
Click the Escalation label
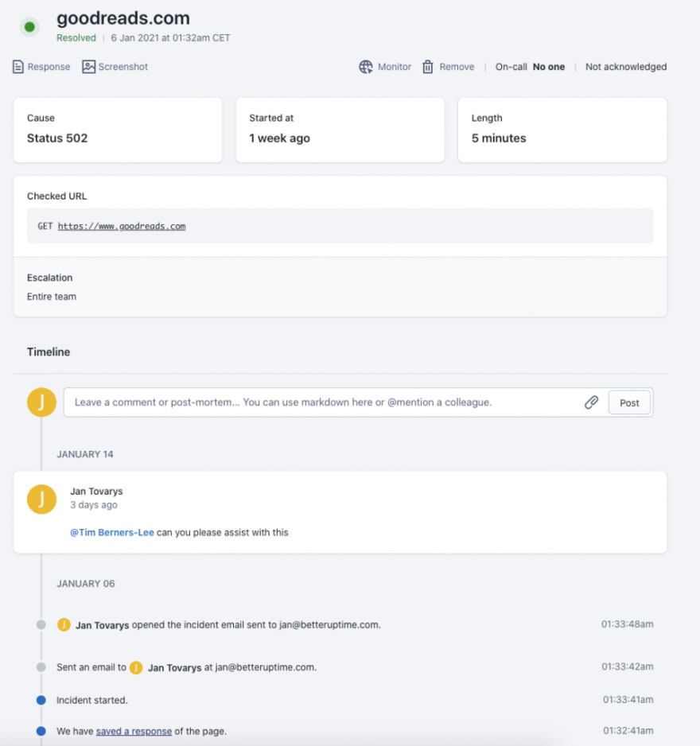50,278
